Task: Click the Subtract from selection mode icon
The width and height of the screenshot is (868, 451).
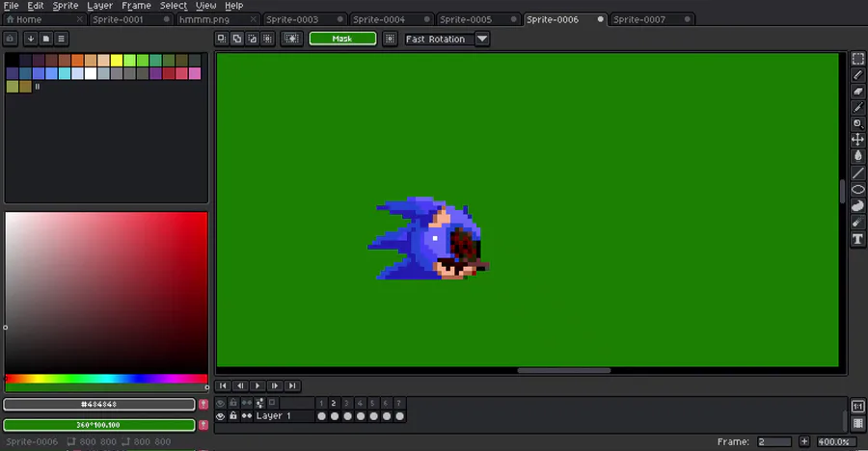Action: [253, 39]
